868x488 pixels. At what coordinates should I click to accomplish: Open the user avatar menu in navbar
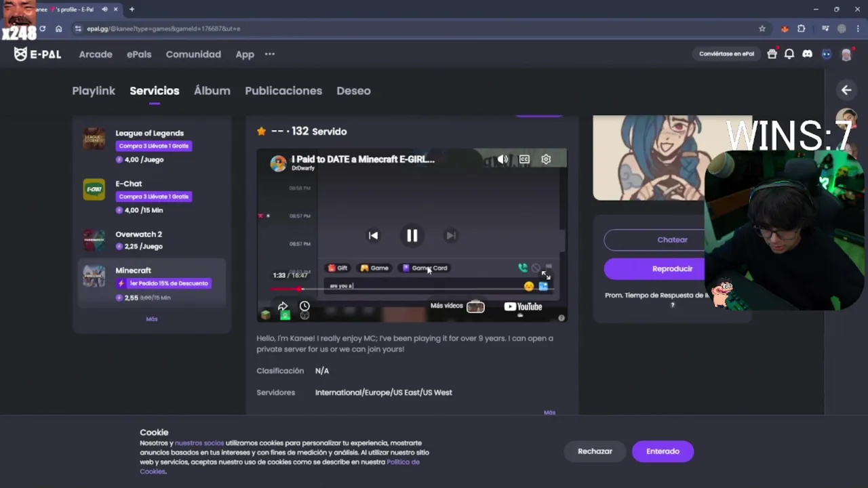point(846,54)
